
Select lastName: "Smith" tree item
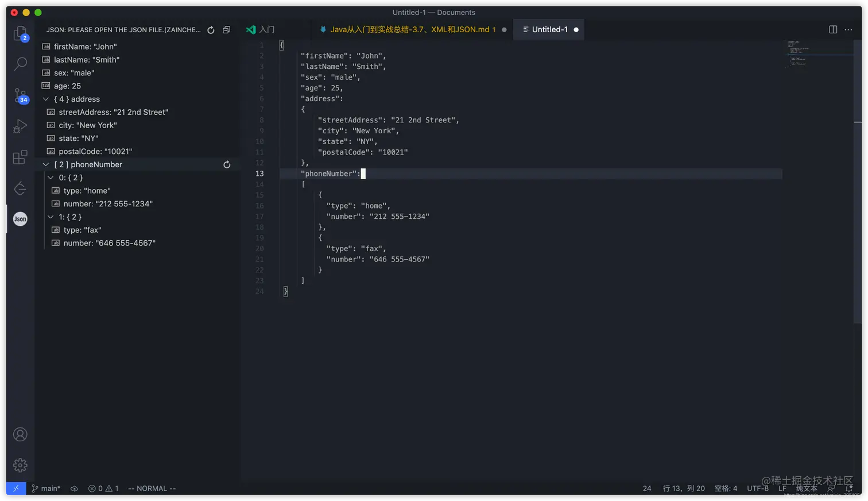point(138,60)
